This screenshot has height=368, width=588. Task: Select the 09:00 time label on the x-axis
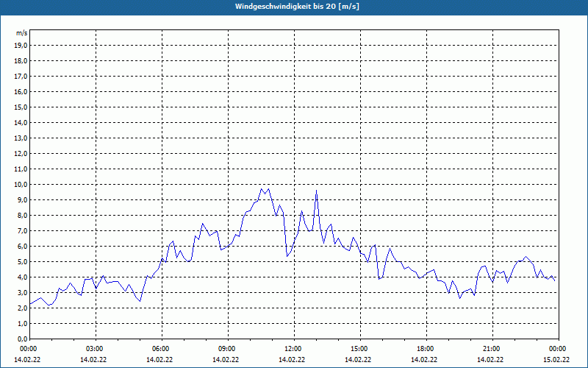click(x=227, y=348)
